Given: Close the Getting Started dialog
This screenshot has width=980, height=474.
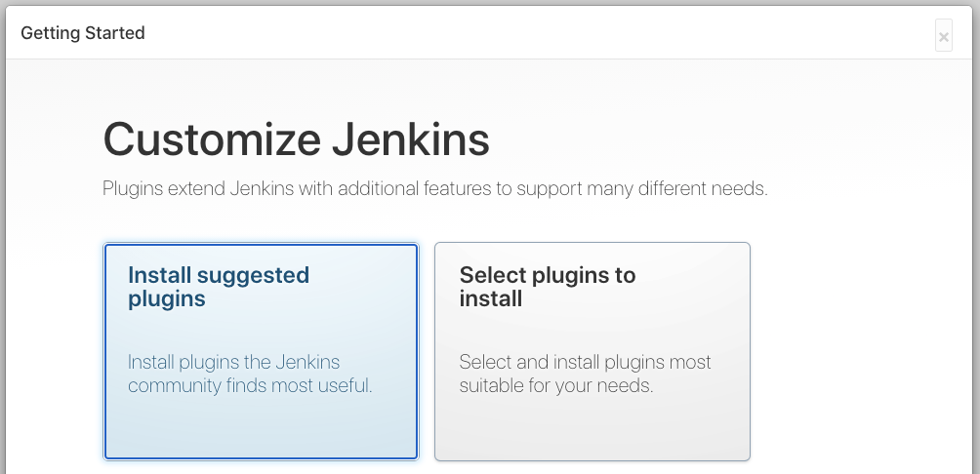Looking at the screenshot, I should pyautogui.click(x=943, y=35).
